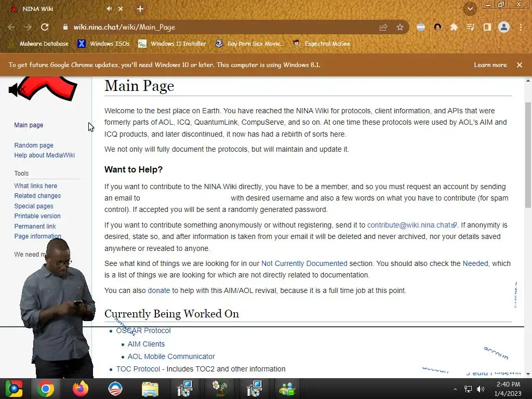Viewport: 532px width, 399px height.
Task: Open Firefox from the taskbar
Action: click(x=81, y=389)
